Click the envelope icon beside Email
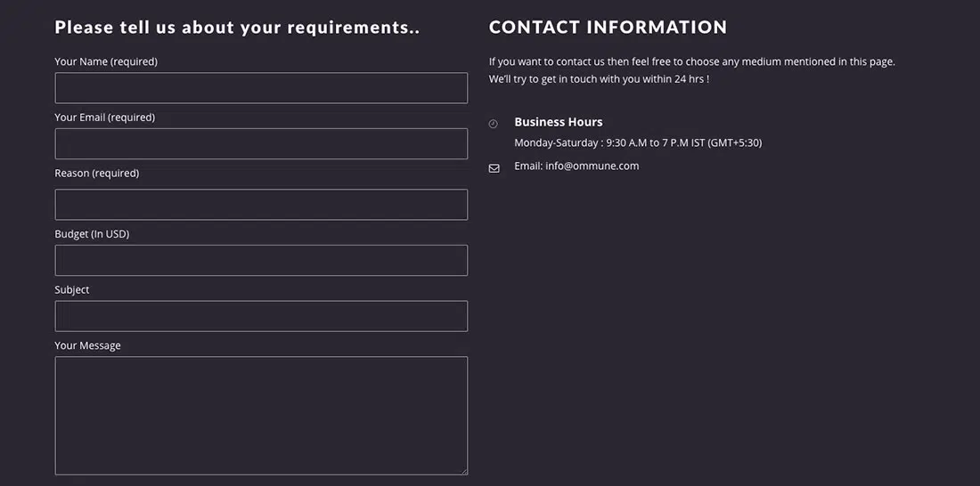Screen dimensions: 980x486 [x=494, y=168]
